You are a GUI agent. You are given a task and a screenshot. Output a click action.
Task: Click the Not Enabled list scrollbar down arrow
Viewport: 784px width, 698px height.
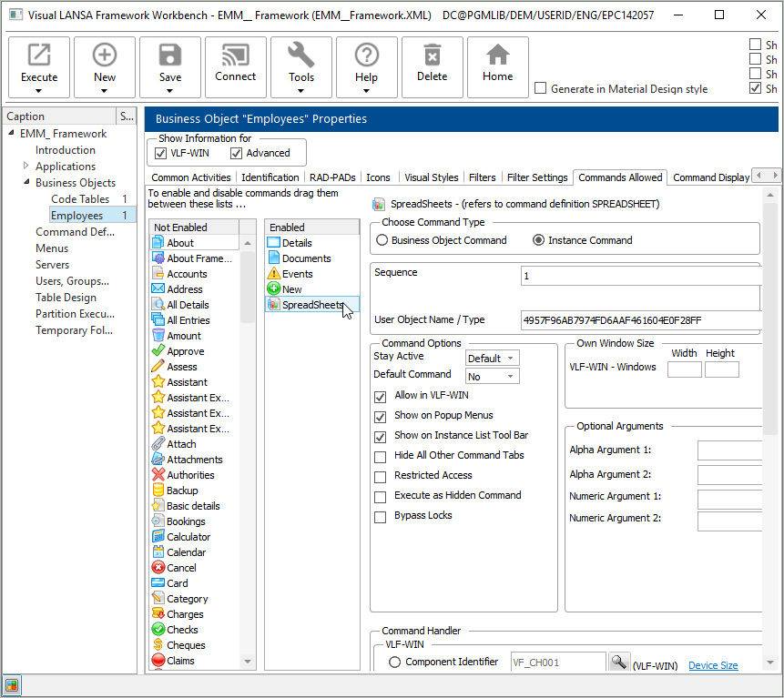click(249, 662)
